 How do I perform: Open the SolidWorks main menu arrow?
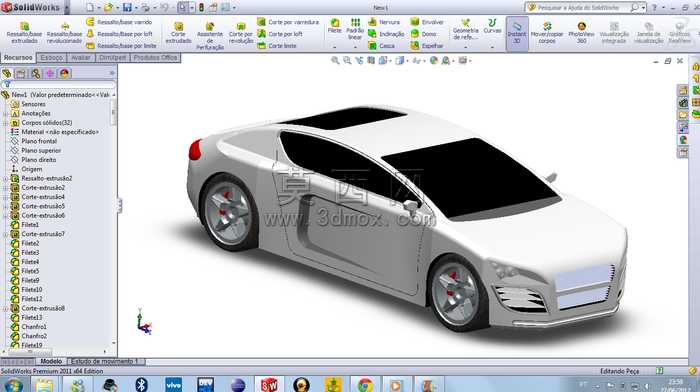coord(67,8)
